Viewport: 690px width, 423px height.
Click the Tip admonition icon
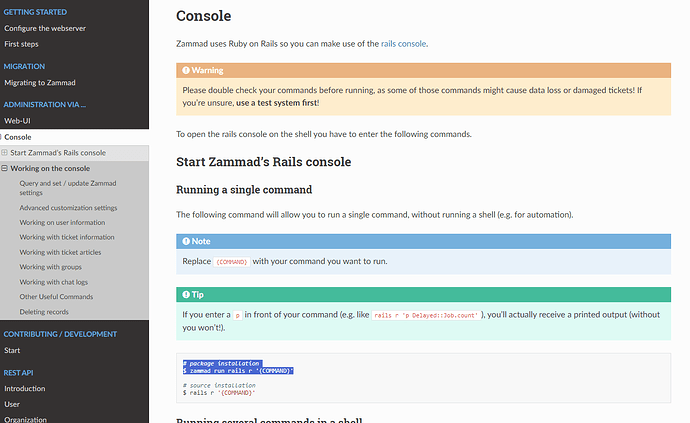[x=186, y=294]
